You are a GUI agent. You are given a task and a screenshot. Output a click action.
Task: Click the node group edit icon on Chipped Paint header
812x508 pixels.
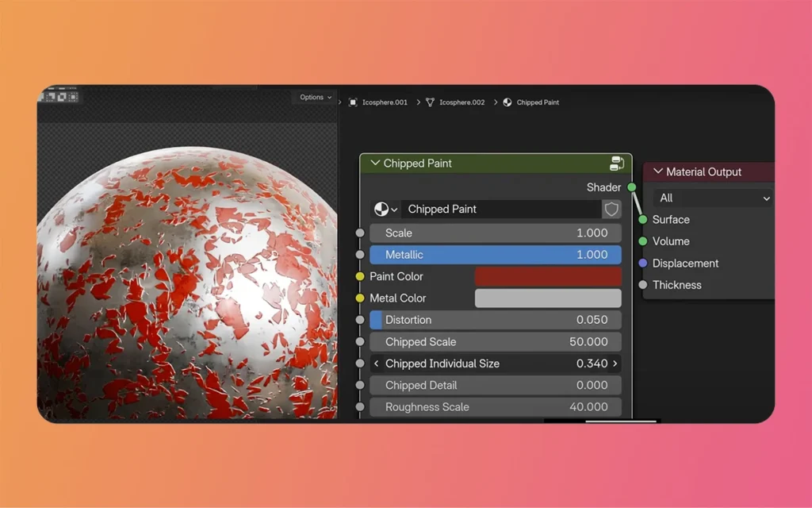point(617,164)
